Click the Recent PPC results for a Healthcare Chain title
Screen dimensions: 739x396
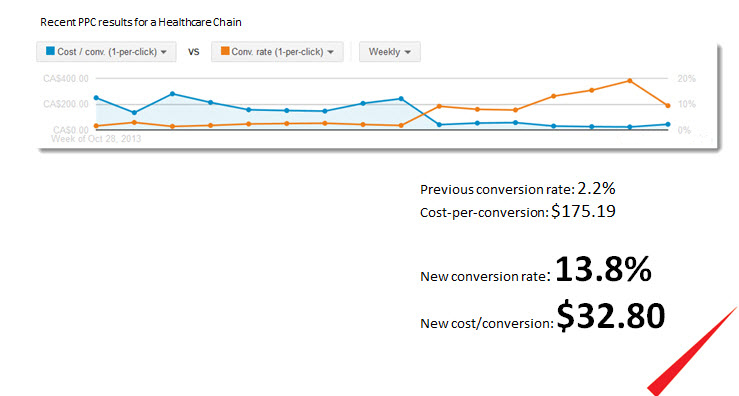[x=141, y=22]
